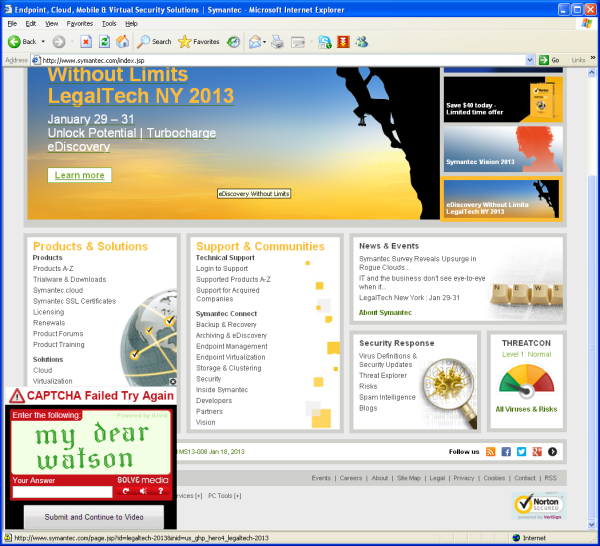Select eDiscovery Without Limits thumbnail
Screen dimensions: 600x546
pos(501,199)
